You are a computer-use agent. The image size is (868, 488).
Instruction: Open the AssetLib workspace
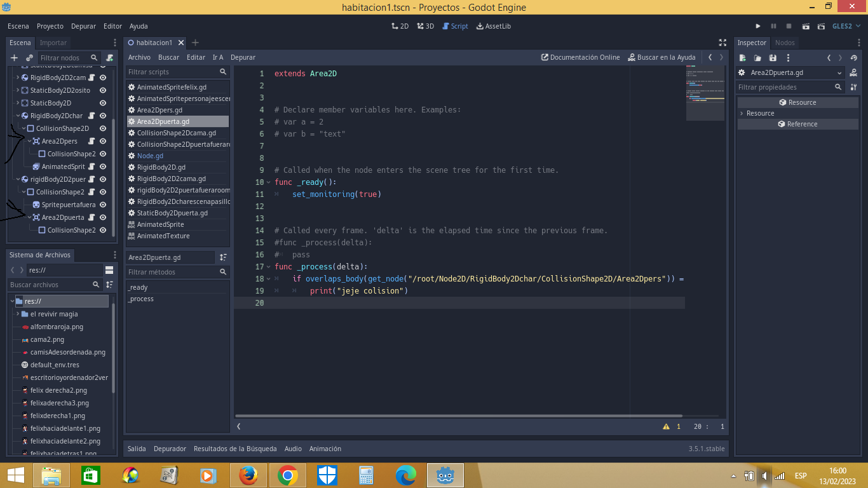493,26
